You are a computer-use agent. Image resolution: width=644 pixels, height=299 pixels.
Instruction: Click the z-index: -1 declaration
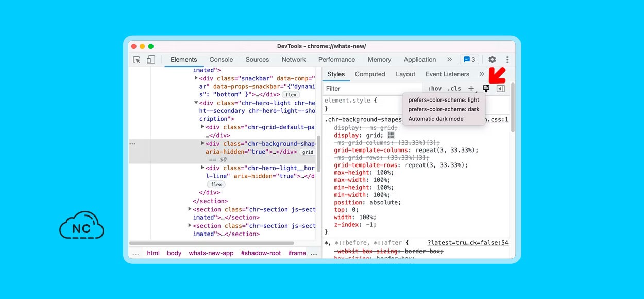tap(355, 225)
